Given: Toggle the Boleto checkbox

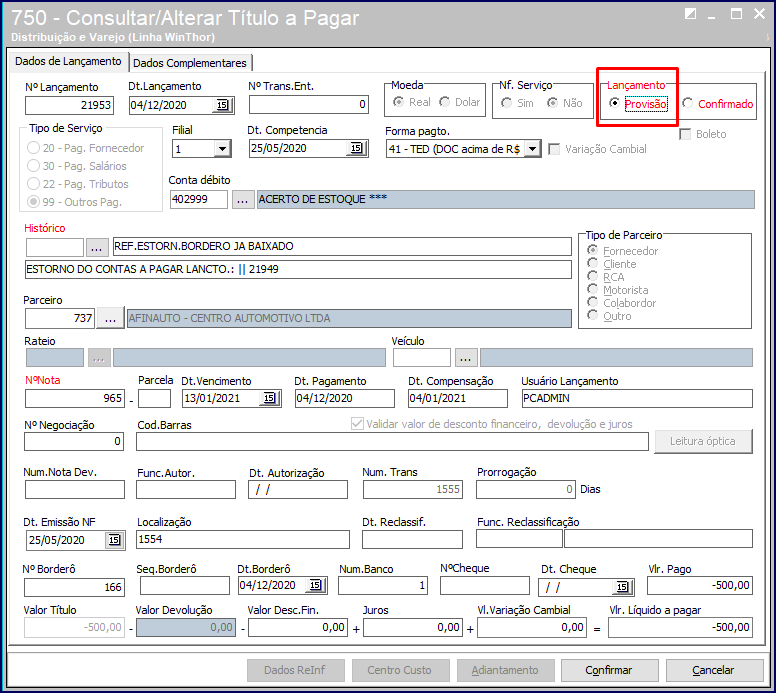Looking at the screenshot, I should [x=685, y=134].
